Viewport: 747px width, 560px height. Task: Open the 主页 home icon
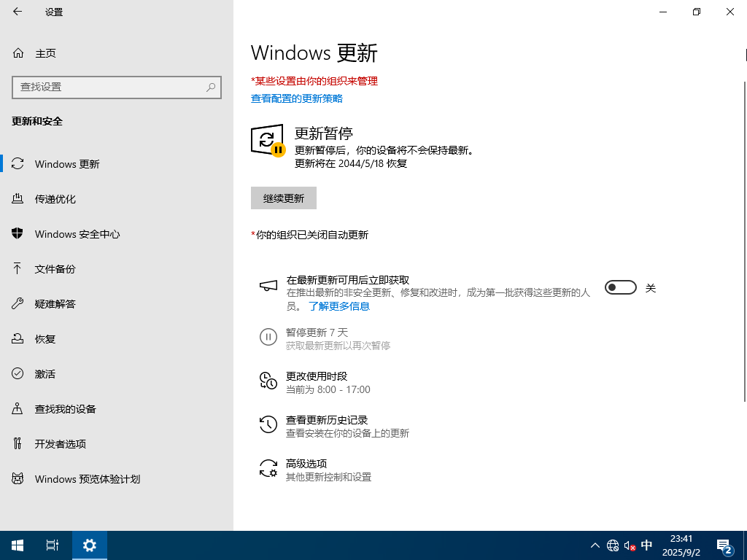[x=18, y=53]
